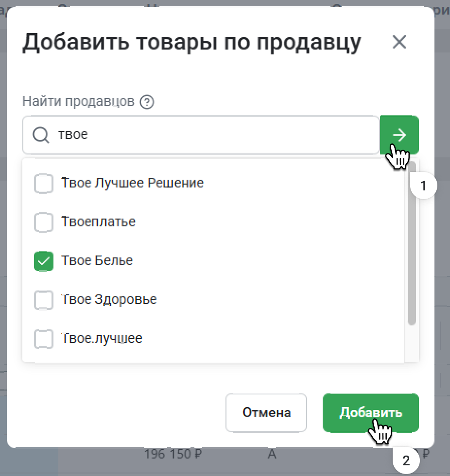
Task: Click the 'Твое.лучшее' seller name text
Action: [x=102, y=338]
